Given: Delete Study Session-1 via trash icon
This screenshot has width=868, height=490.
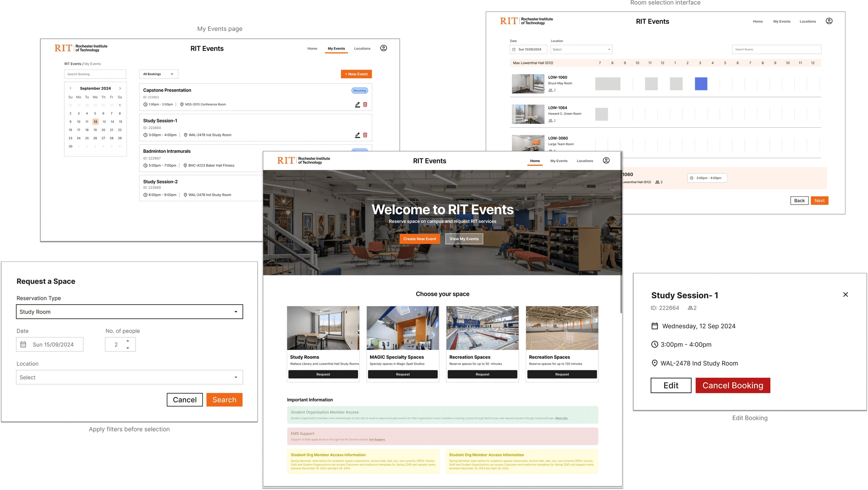Looking at the screenshot, I should (365, 135).
